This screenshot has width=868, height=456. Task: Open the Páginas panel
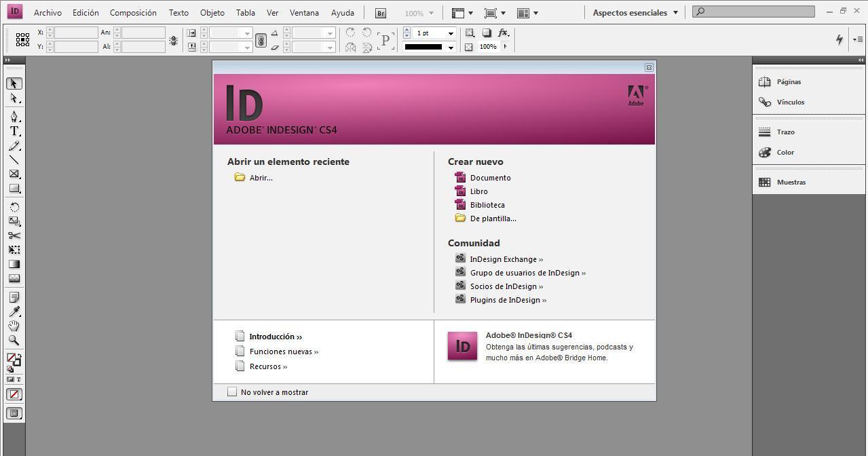[x=789, y=81]
